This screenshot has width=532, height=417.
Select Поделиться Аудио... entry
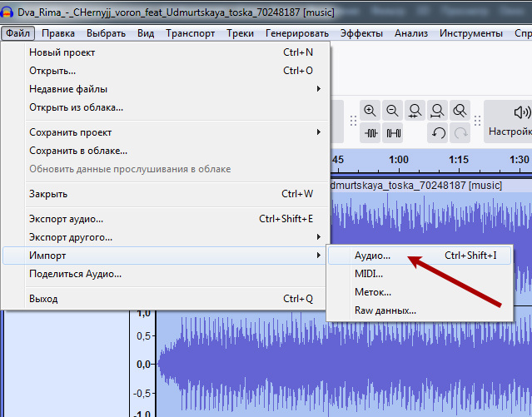[165, 274]
